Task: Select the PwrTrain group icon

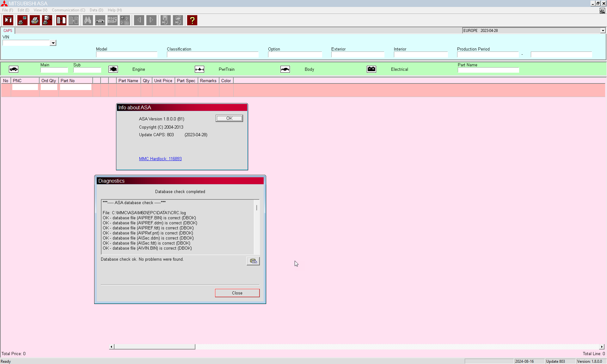Action: tap(199, 69)
